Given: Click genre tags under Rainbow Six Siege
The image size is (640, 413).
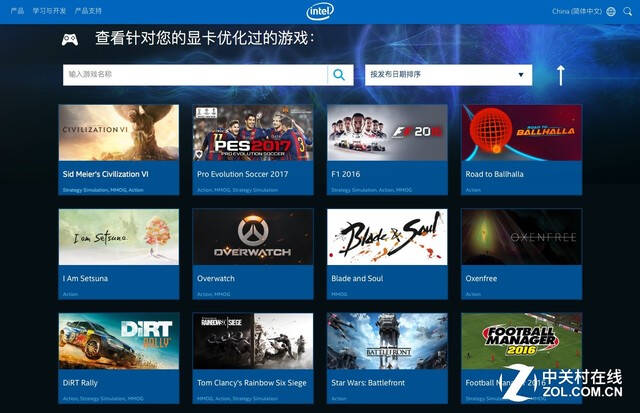Looking at the screenshot, I should tap(237, 399).
